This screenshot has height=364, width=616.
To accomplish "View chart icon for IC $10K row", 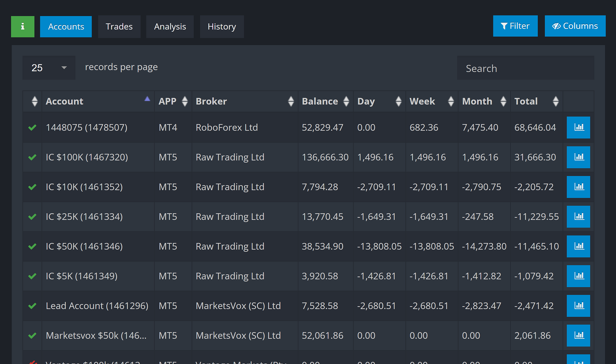I will [578, 187].
